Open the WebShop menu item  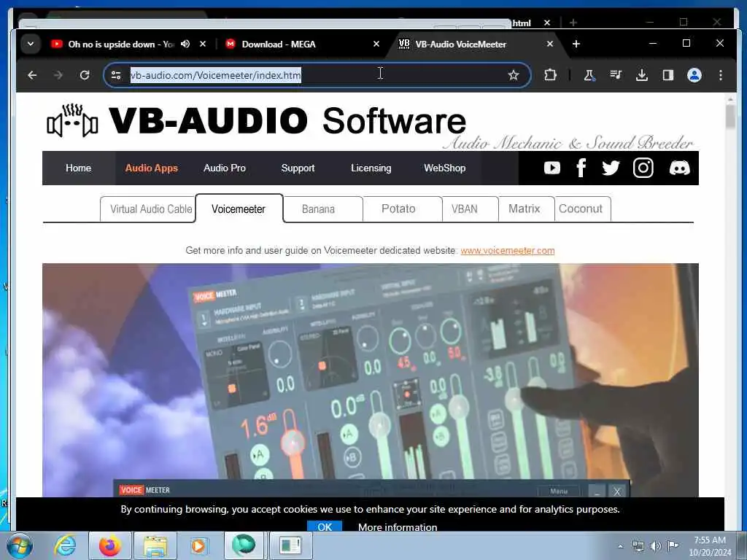pos(444,168)
